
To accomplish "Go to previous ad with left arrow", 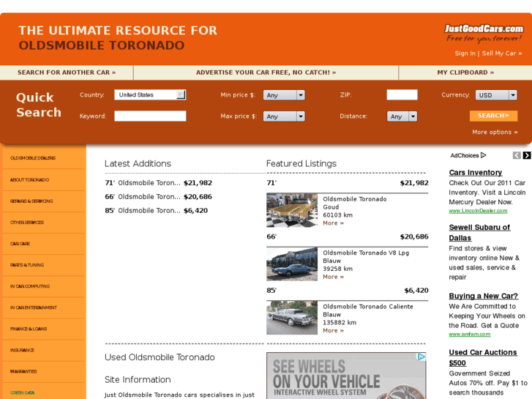I will [517, 155].
